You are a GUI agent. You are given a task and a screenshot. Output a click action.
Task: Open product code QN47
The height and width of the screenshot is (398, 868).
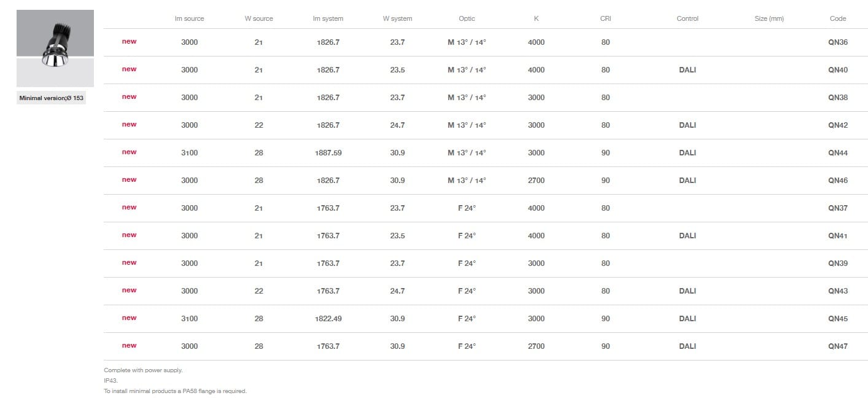point(837,346)
